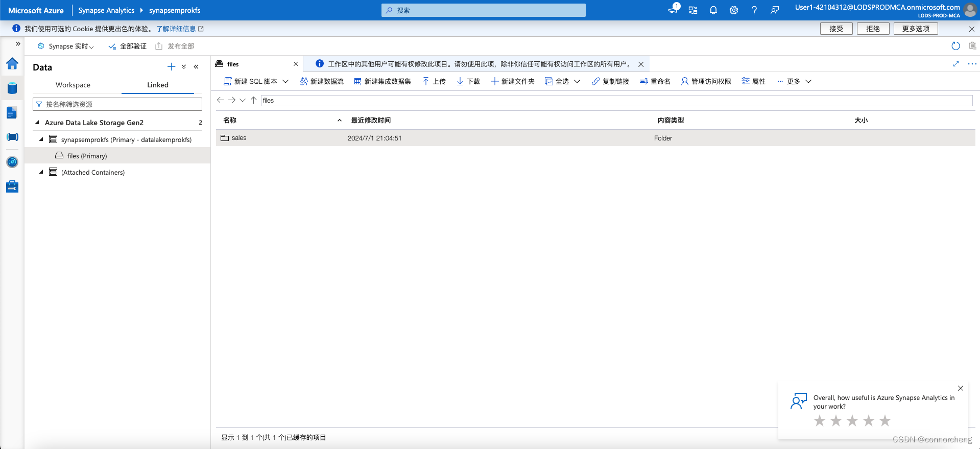Image resolution: width=980 pixels, height=449 pixels.
Task: Click Copy link button
Action: click(x=610, y=81)
